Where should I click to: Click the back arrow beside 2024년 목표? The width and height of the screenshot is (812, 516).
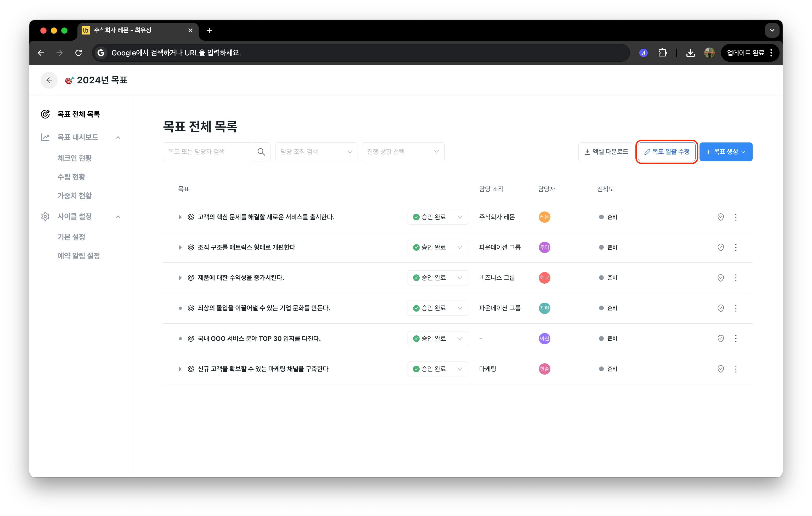point(49,80)
